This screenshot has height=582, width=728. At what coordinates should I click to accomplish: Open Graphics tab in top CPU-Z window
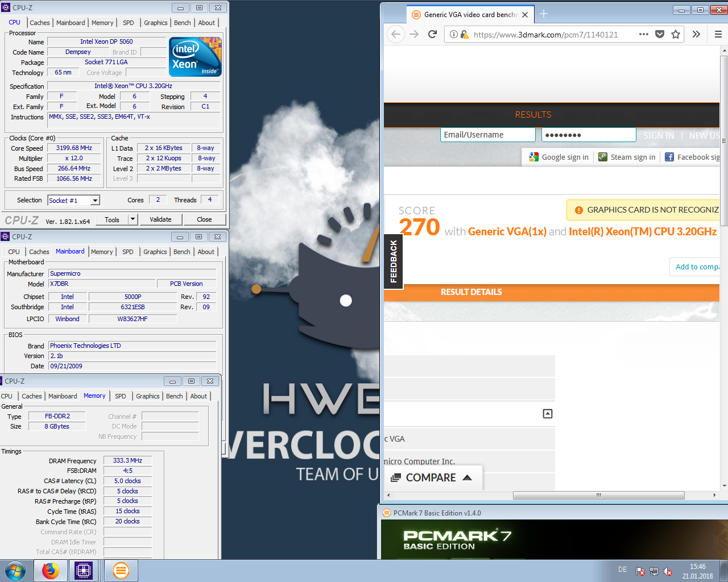click(x=156, y=23)
